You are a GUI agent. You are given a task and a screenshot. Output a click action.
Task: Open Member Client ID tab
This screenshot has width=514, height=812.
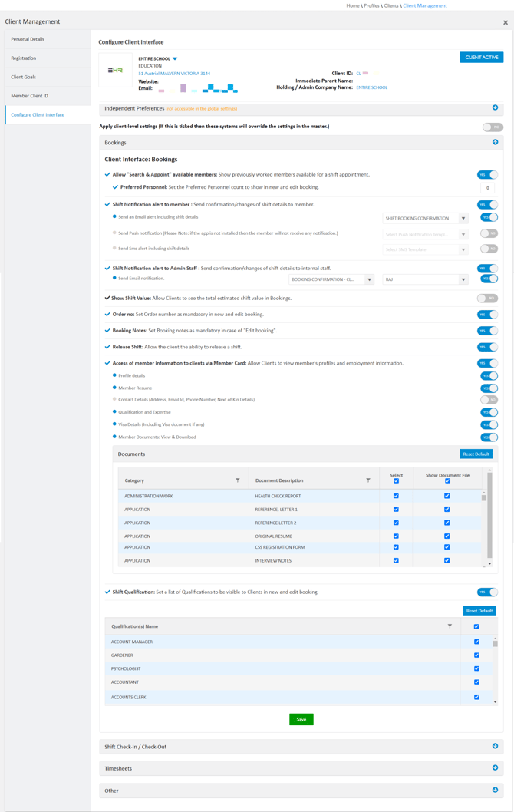click(x=48, y=96)
